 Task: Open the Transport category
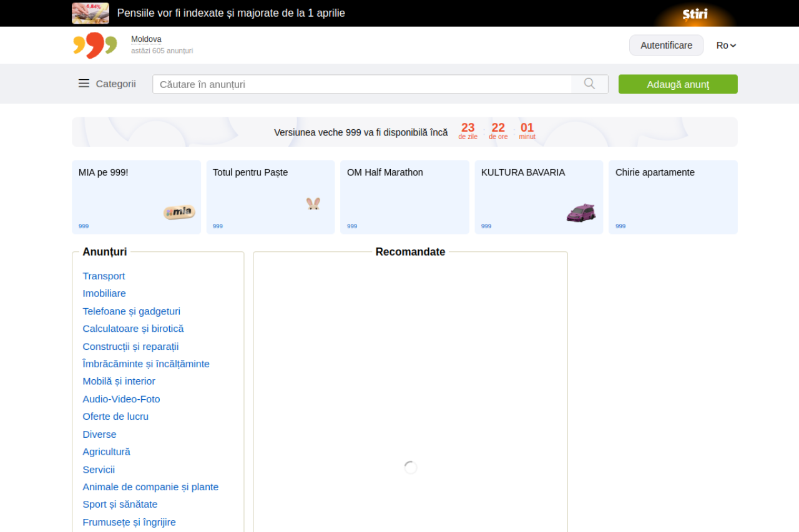104,276
